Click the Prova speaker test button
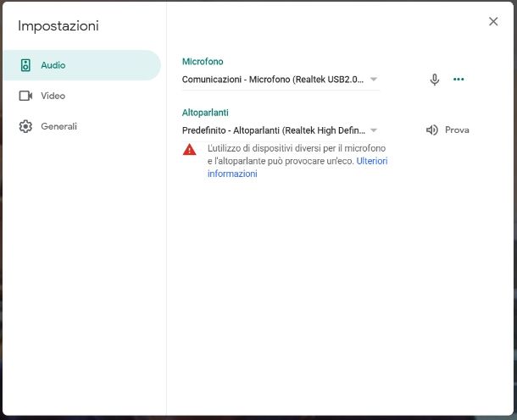 tap(448, 130)
